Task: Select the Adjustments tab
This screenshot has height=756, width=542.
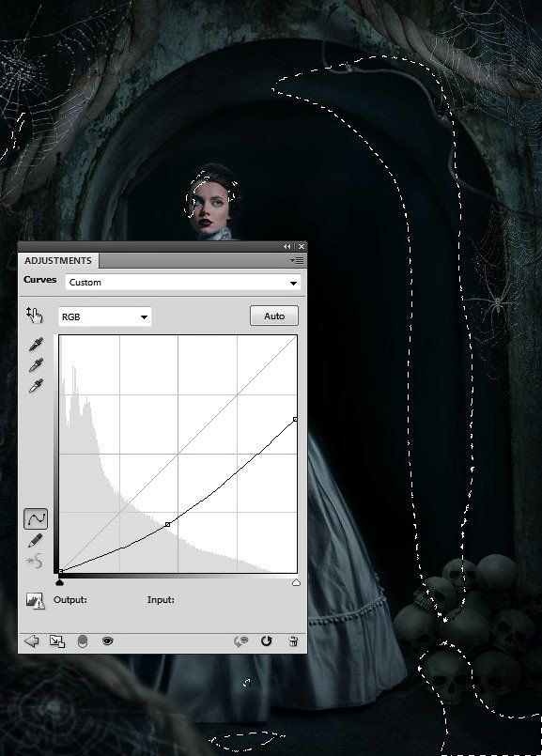Action: [58, 261]
